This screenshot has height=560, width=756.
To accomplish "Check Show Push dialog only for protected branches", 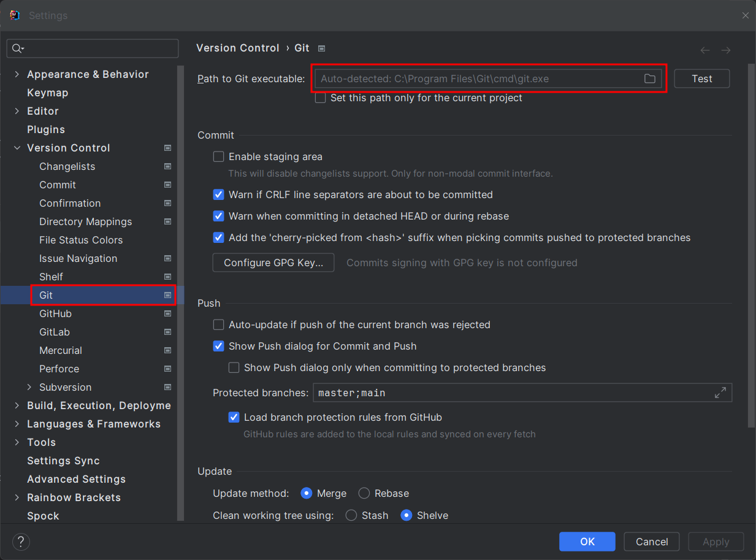I will [x=234, y=367].
